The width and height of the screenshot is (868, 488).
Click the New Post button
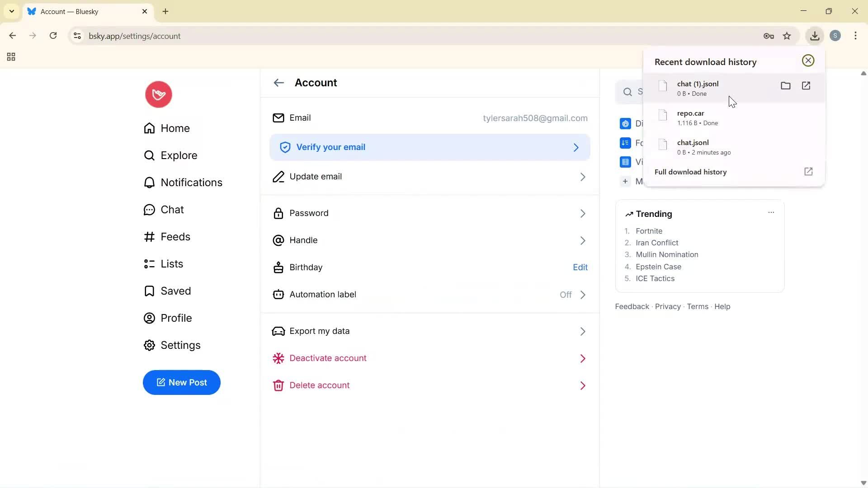coord(182,383)
